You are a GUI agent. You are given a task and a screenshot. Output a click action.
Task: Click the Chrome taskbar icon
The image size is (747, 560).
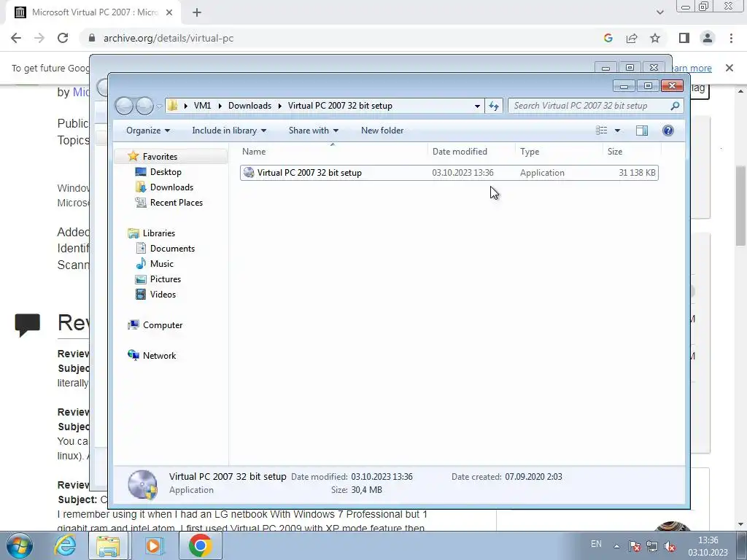[x=200, y=545]
